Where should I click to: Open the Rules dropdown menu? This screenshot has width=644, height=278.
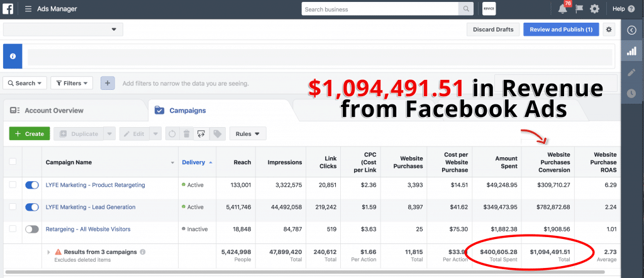click(x=248, y=134)
